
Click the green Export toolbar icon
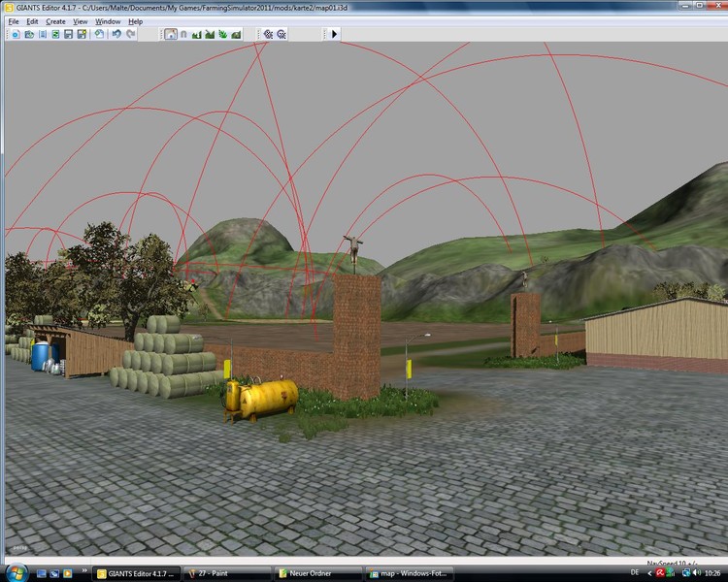(x=55, y=34)
